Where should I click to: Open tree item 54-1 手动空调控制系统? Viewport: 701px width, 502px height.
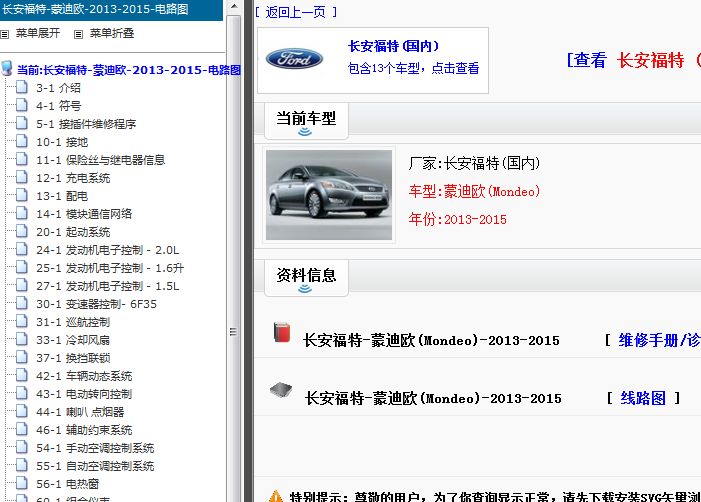[x=95, y=448]
